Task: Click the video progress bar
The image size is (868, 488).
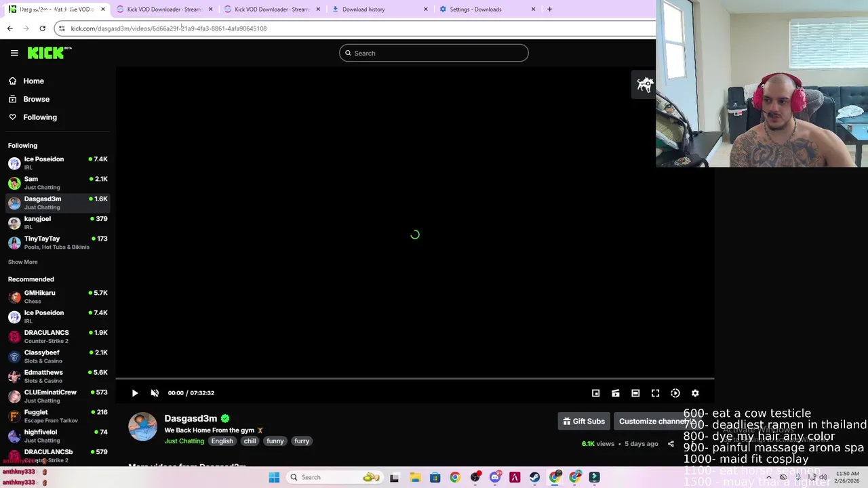Action: point(415,379)
